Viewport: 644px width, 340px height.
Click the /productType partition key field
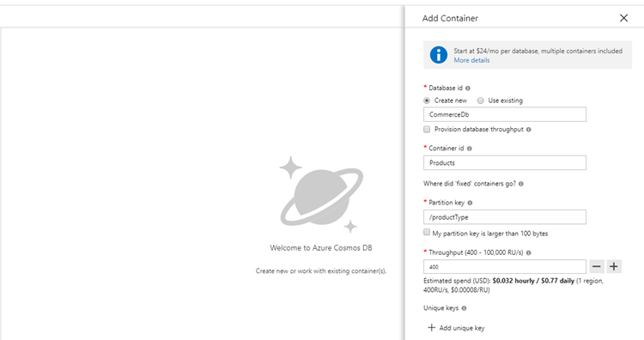tap(504, 217)
